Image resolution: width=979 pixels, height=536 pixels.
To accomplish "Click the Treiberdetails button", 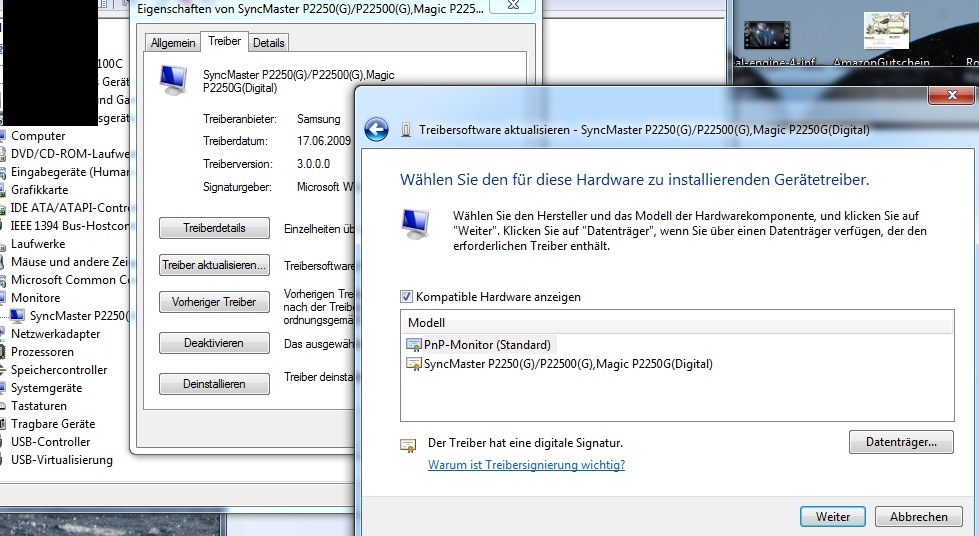I will (x=214, y=228).
